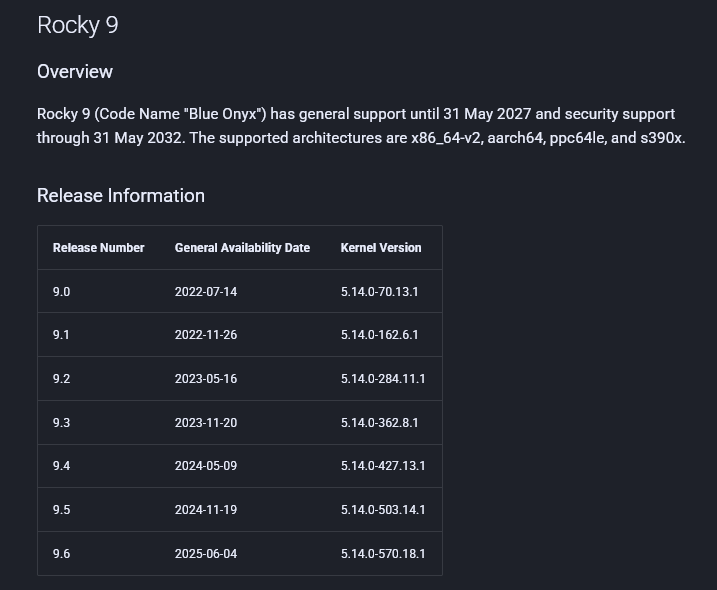The width and height of the screenshot is (717, 590).
Task: Click the Rocky 9 page heading
Action: pos(78,26)
